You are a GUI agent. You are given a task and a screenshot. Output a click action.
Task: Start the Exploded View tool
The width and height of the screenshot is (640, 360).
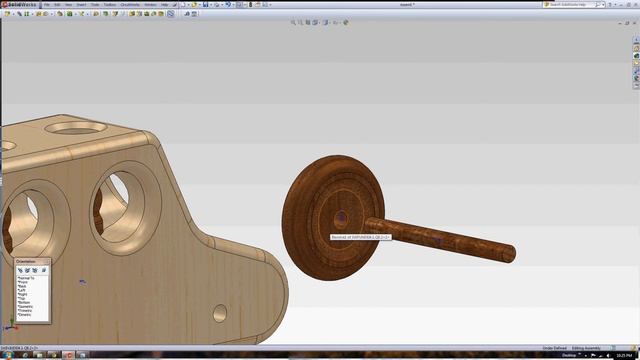pyautogui.click(x=115, y=14)
